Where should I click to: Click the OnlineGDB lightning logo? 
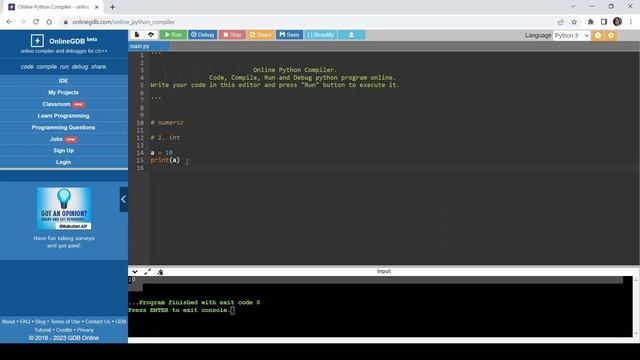(37, 40)
